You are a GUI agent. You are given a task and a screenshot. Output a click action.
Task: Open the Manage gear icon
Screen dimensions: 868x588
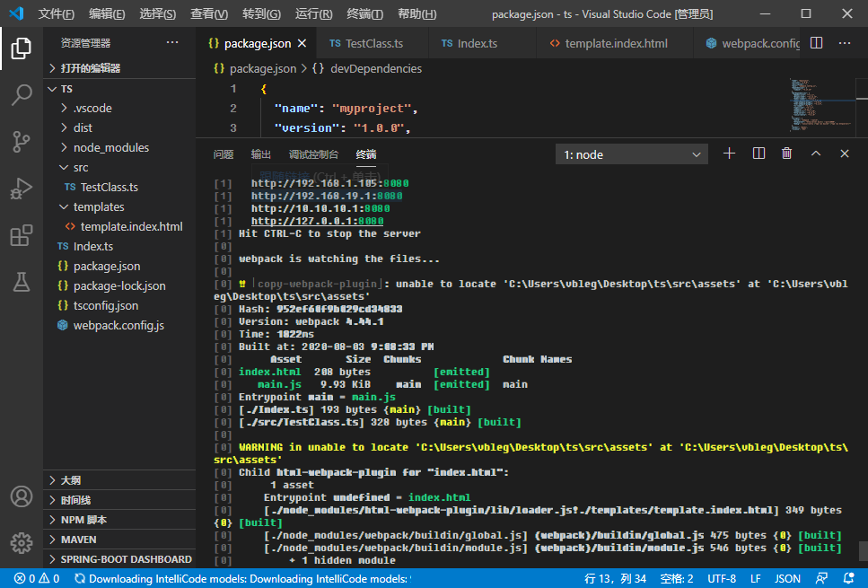[x=21, y=543]
